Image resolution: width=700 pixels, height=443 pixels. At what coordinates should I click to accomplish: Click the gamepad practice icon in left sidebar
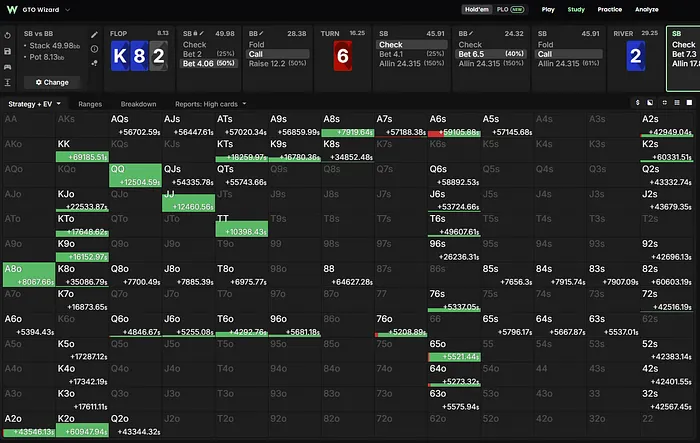click(8, 67)
